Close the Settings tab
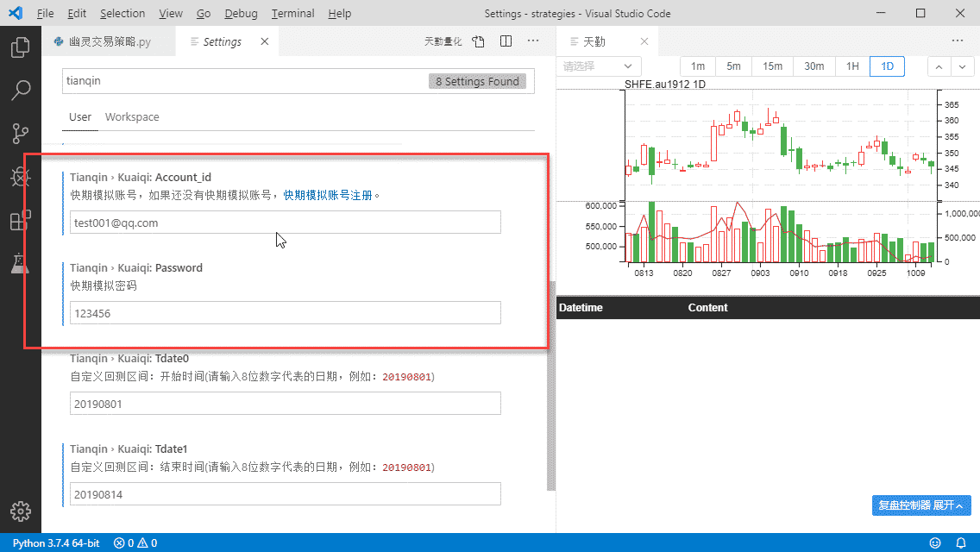 pyautogui.click(x=264, y=41)
